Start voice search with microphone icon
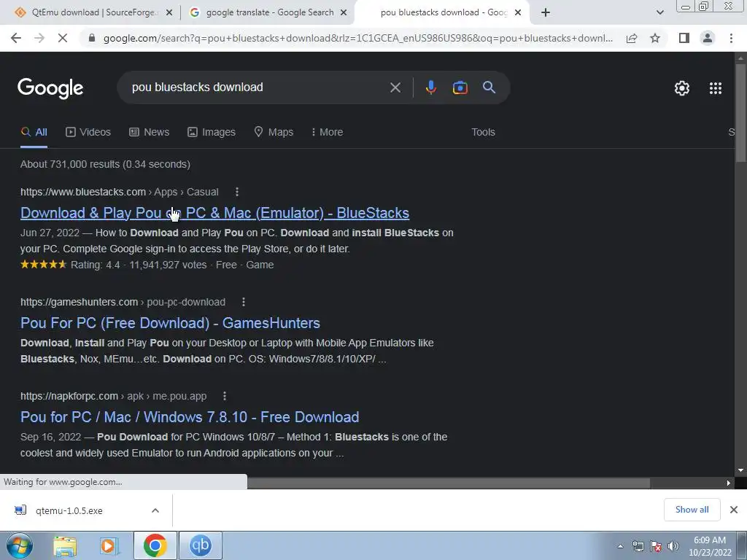747x560 pixels. [x=430, y=87]
